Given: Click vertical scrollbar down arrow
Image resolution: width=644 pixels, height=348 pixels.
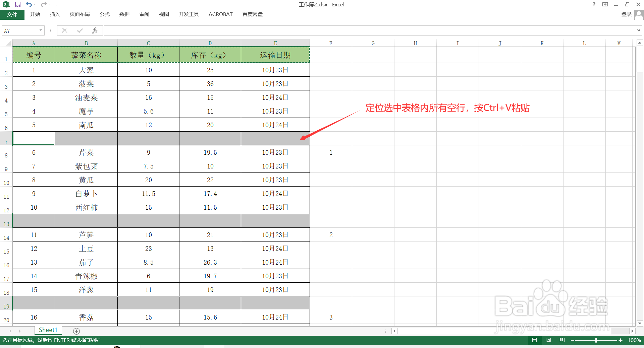Looking at the screenshot, I should click(x=640, y=323).
